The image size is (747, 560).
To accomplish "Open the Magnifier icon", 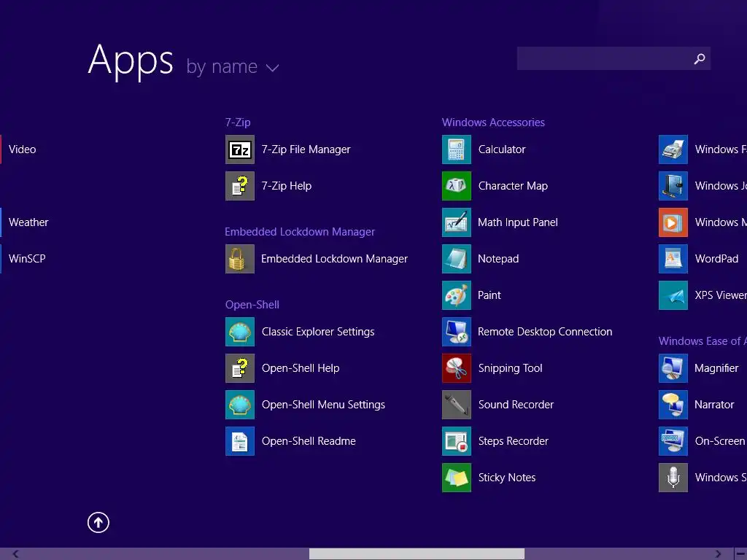I will click(x=673, y=368).
